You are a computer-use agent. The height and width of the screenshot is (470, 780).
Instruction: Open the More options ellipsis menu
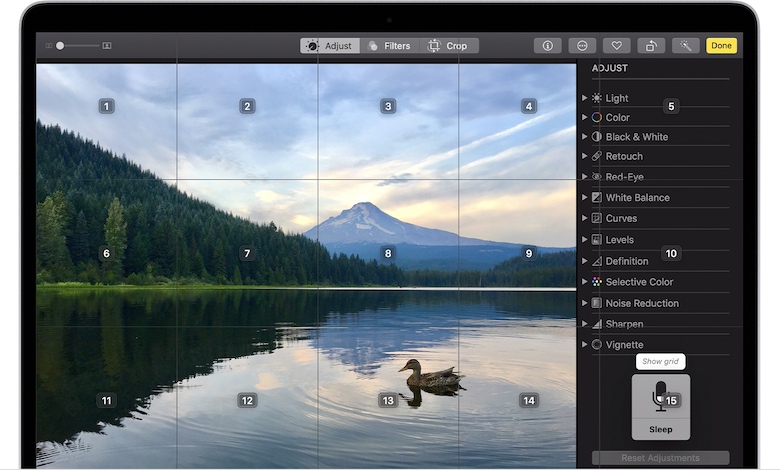(581, 45)
